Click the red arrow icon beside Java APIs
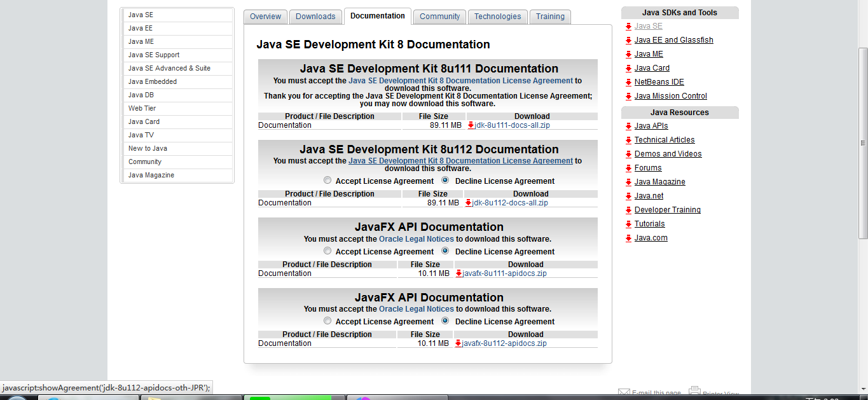868x400 pixels. point(628,126)
